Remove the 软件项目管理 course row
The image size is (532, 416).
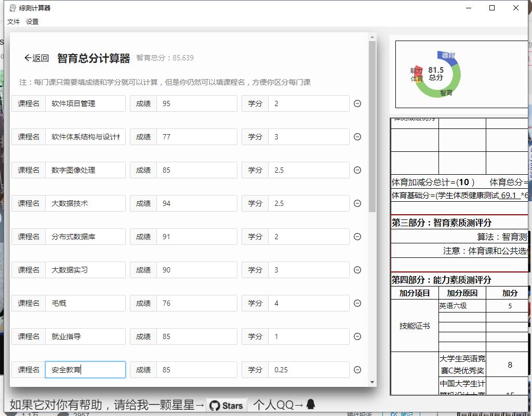[x=357, y=103]
